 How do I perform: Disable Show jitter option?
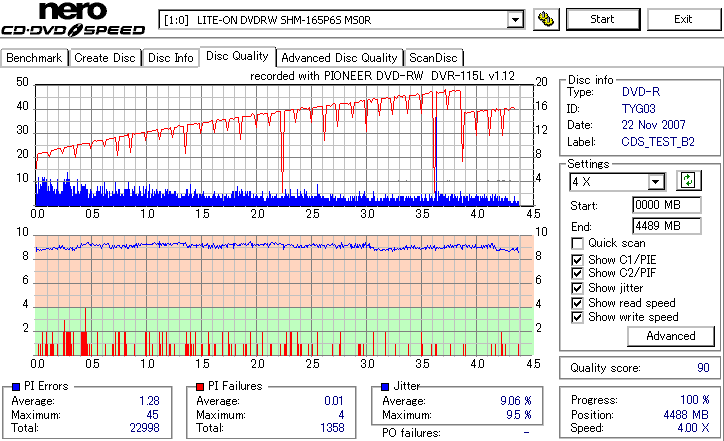coord(577,288)
